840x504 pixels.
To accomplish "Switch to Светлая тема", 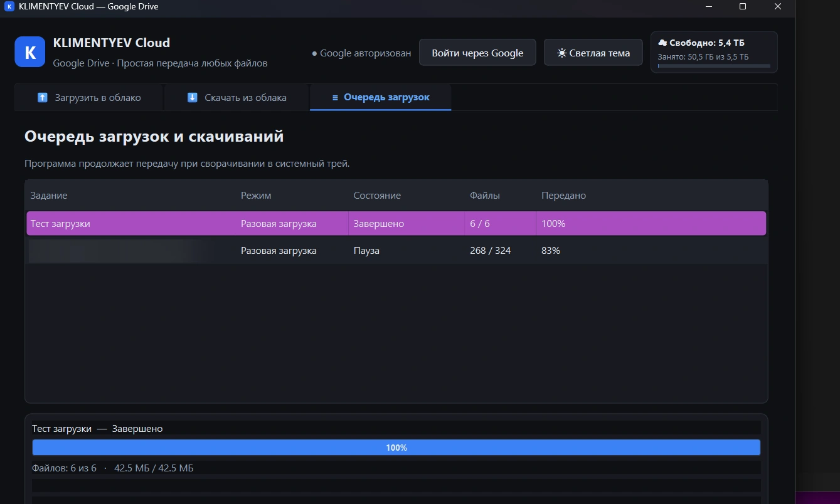I will [593, 53].
